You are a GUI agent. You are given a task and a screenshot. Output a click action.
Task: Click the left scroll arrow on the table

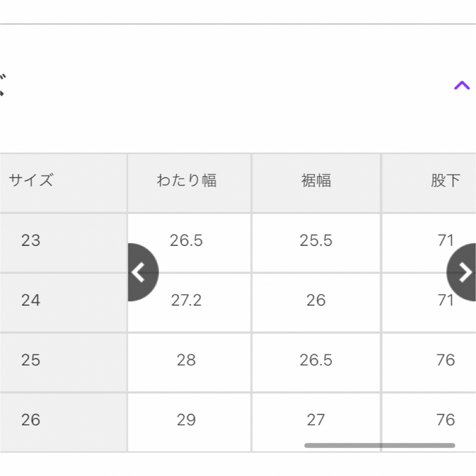click(143, 272)
